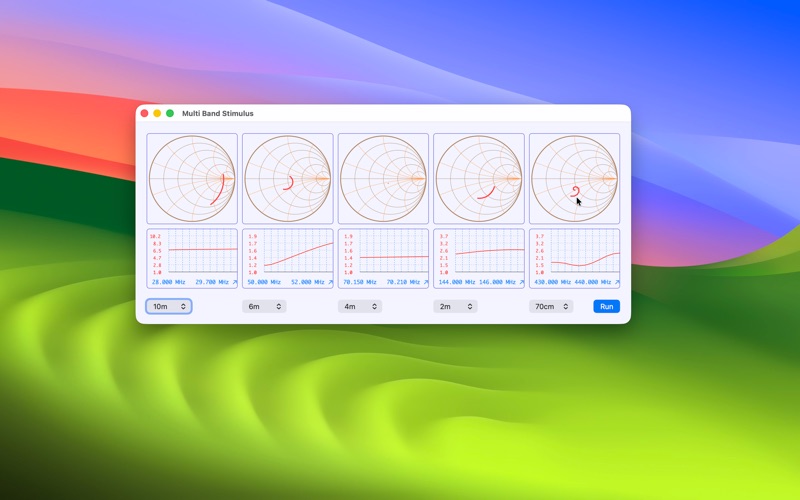Screen dimensions: 800x500
Task: Click the 70cm SWR plot area
Action: [585, 251]
